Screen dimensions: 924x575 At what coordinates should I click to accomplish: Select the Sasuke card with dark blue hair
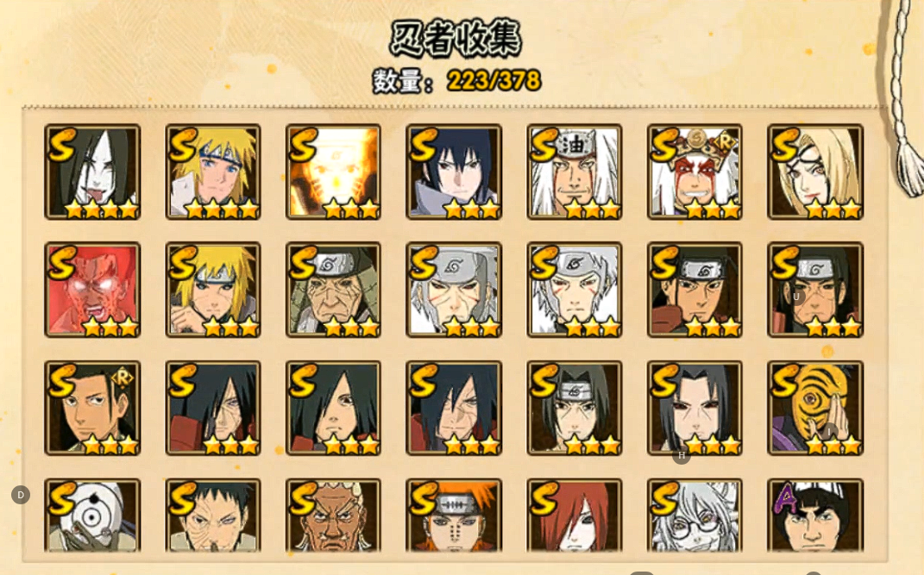click(454, 172)
